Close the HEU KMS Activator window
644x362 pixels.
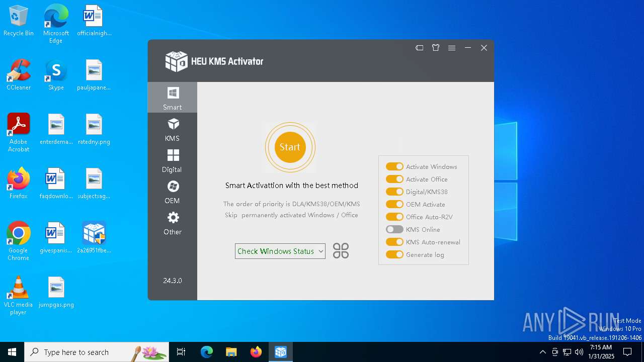pyautogui.click(x=484, y=48)
